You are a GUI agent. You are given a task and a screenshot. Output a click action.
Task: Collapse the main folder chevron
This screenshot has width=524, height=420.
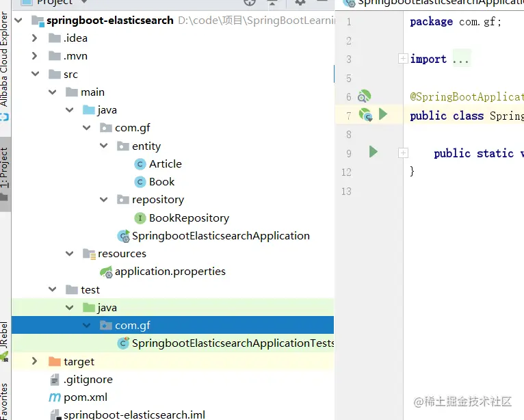pos(53,92)
